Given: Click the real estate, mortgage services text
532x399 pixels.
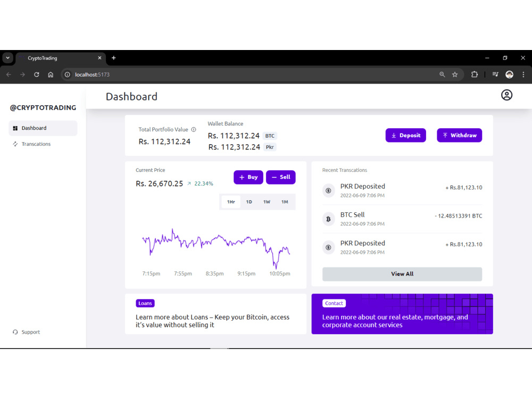Looking at the screenshot, I should coord(395,321).
